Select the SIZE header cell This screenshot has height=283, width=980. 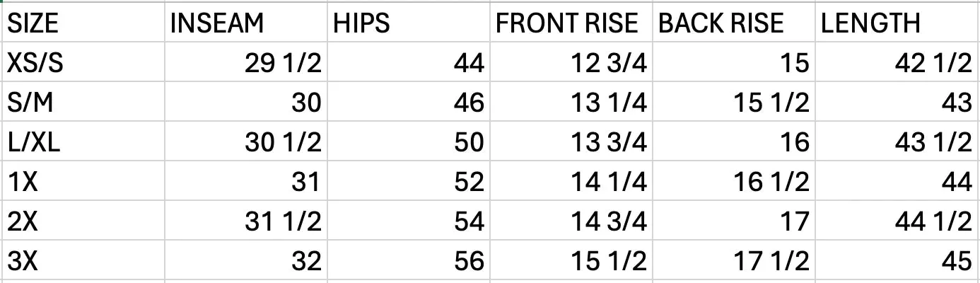[83, 23]
